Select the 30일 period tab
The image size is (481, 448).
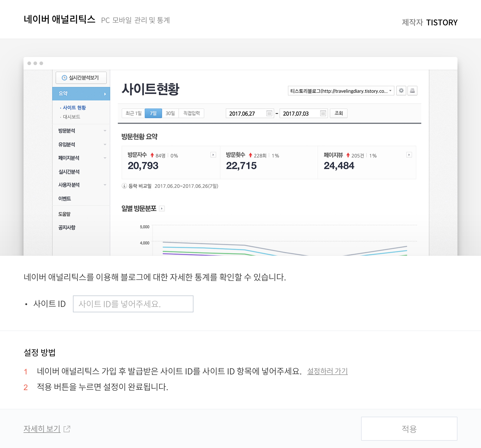click(x=170, y=113)
